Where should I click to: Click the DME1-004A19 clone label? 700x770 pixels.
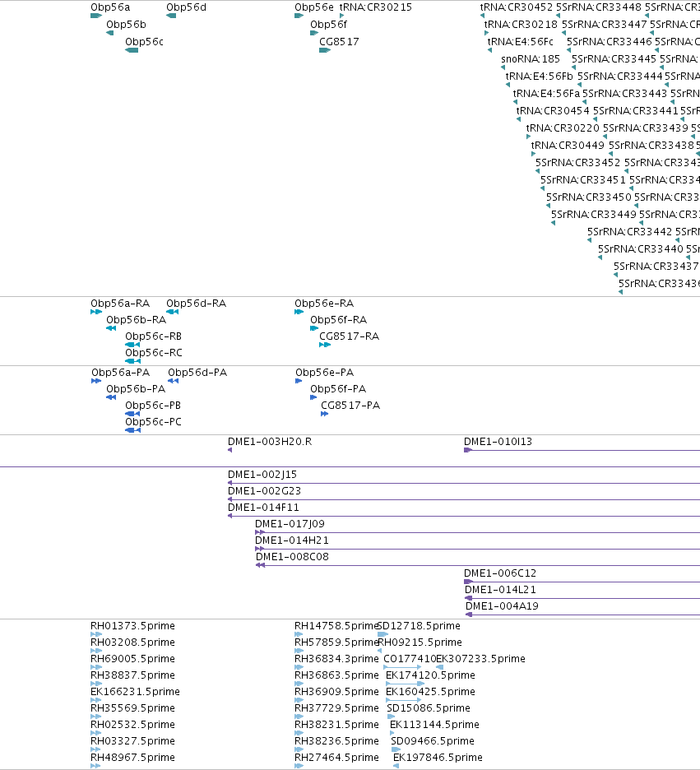502,606
